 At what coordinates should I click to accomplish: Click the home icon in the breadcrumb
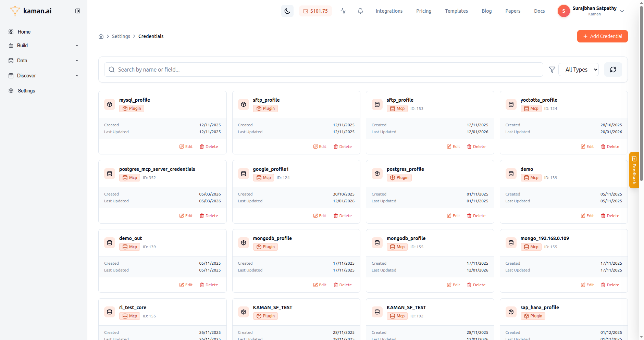(101, 36)
